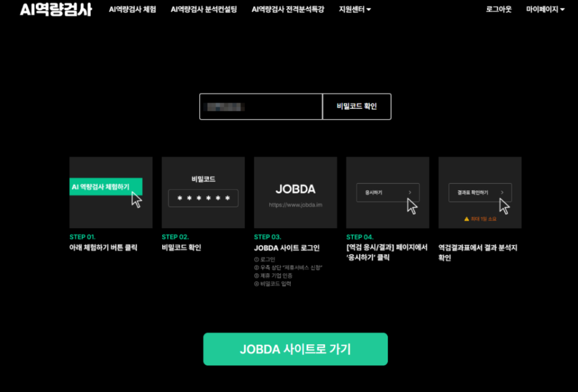
Task: Click the 'JOBDA 사이트 로그인' heading text
Action: (287, 248)
